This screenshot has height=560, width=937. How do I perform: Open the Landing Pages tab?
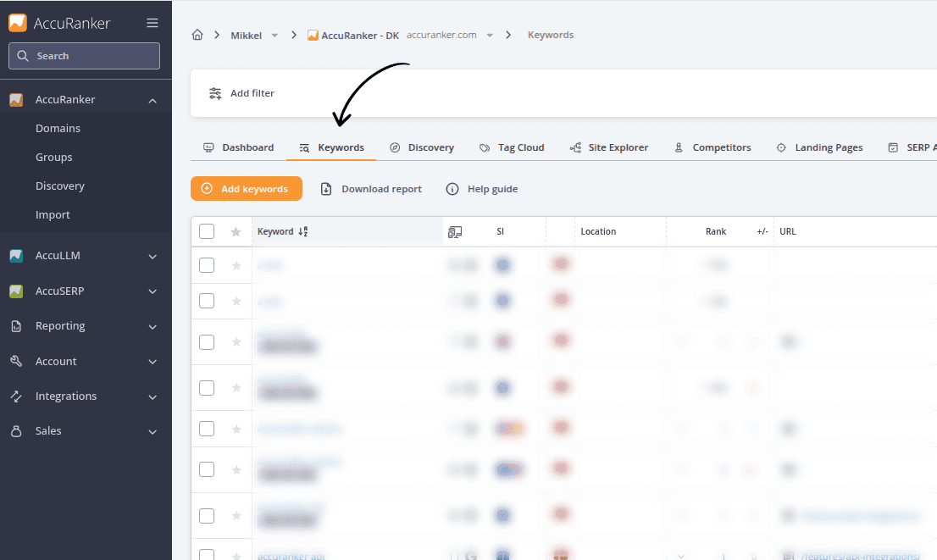tap(819, 147)
